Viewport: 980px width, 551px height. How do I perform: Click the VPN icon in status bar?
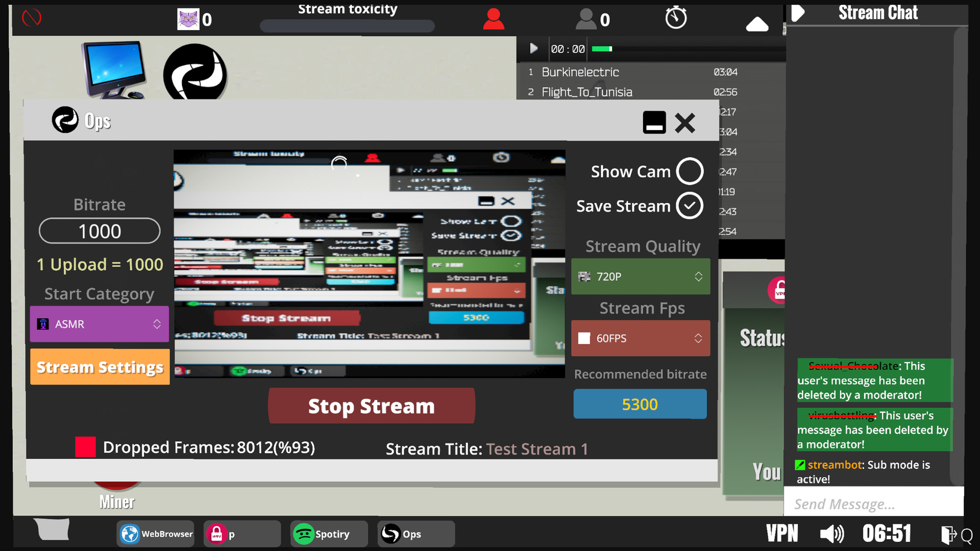[783, 534]
